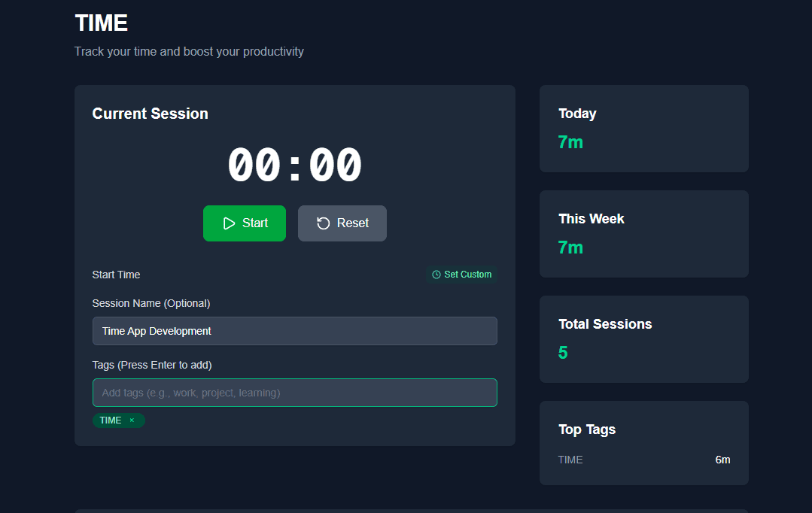Click the clock icon beside Set Custom
The image size is (812, 513).
click(436, 275)
